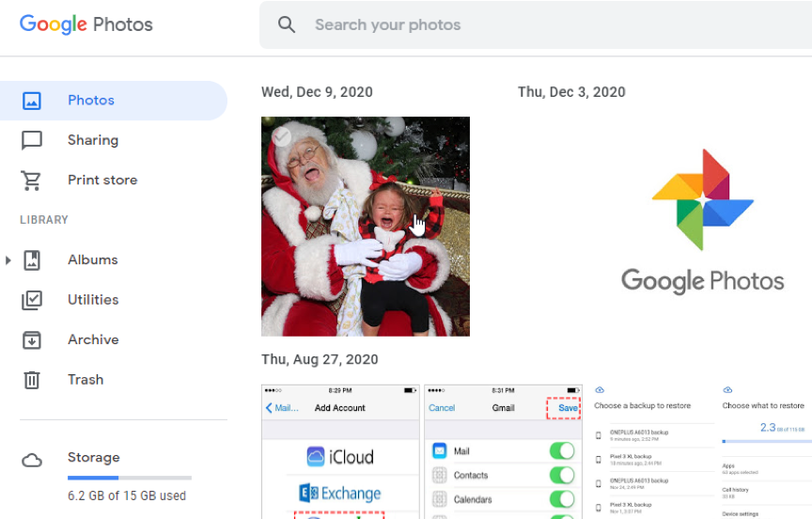
Task: Open the Photos section label
Action: click(91, 101)
